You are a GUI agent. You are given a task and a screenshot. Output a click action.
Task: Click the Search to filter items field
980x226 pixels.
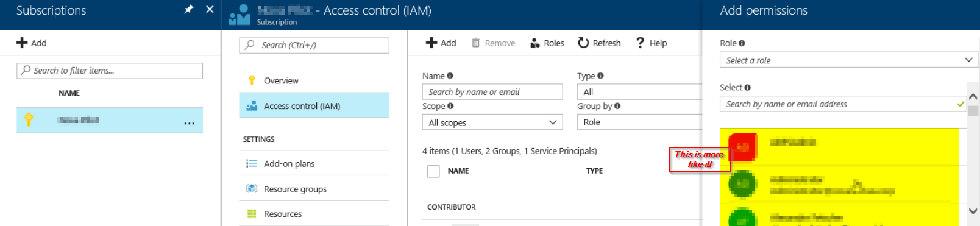pos(110,71)
